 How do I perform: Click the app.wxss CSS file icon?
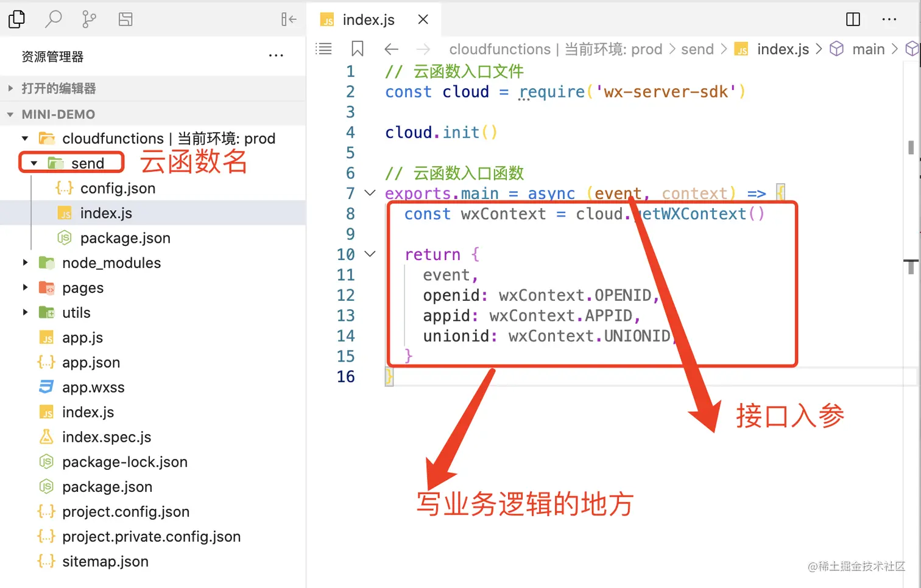[46, 387]
